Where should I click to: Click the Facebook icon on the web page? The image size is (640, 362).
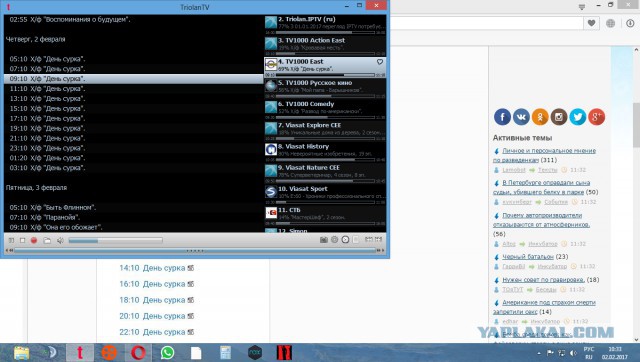coord(502,117)
